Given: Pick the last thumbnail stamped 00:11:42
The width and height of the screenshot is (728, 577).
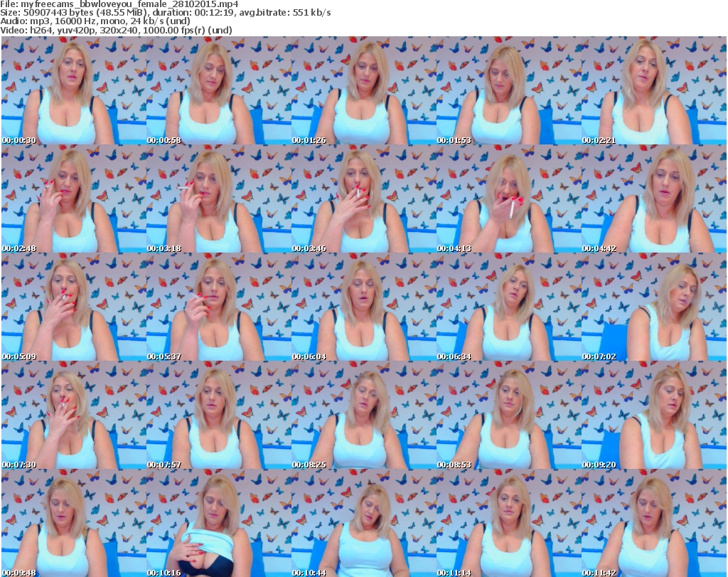Looking at the screenshot, I should click(654, 523).
